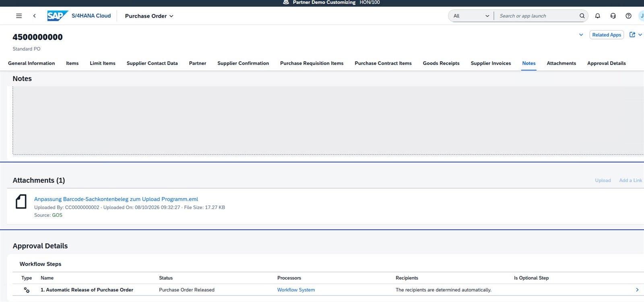Click Add a Link button
The image size is (644, 302).
coord(631,181)
